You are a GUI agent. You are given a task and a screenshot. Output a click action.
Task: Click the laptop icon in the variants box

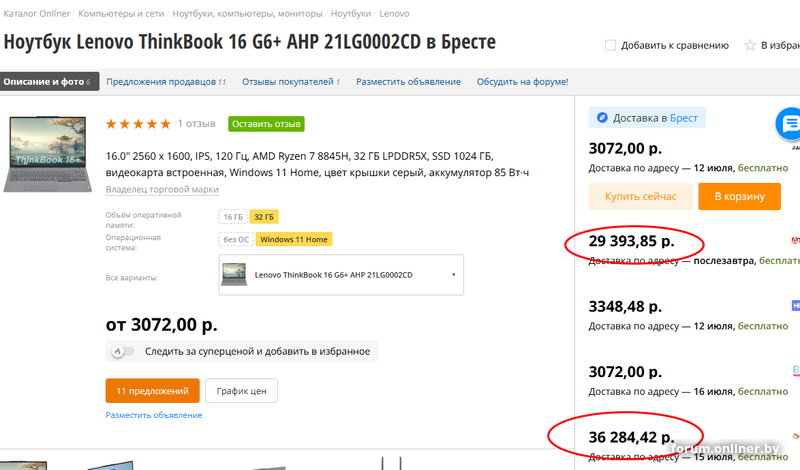pos(235,274)
